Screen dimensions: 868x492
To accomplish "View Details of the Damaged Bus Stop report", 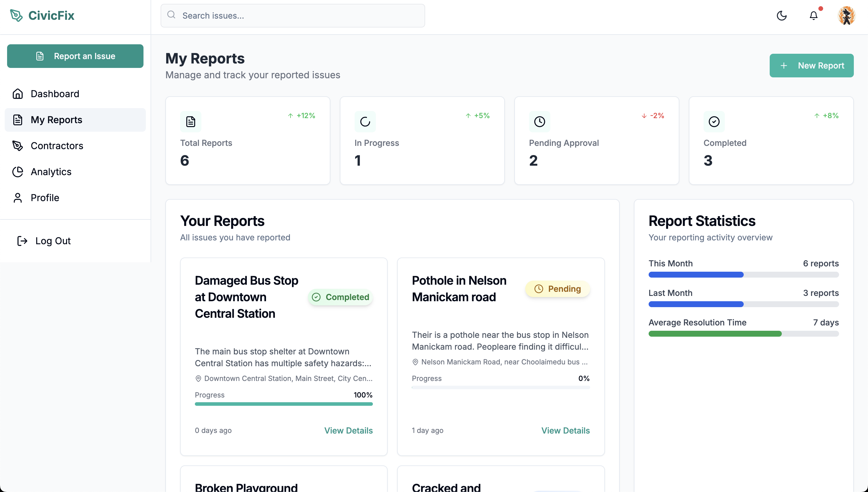I will (x=348, y=431).
